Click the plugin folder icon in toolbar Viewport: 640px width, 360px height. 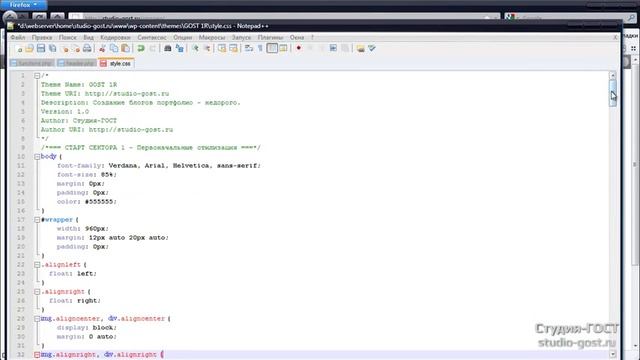(360, 49)
